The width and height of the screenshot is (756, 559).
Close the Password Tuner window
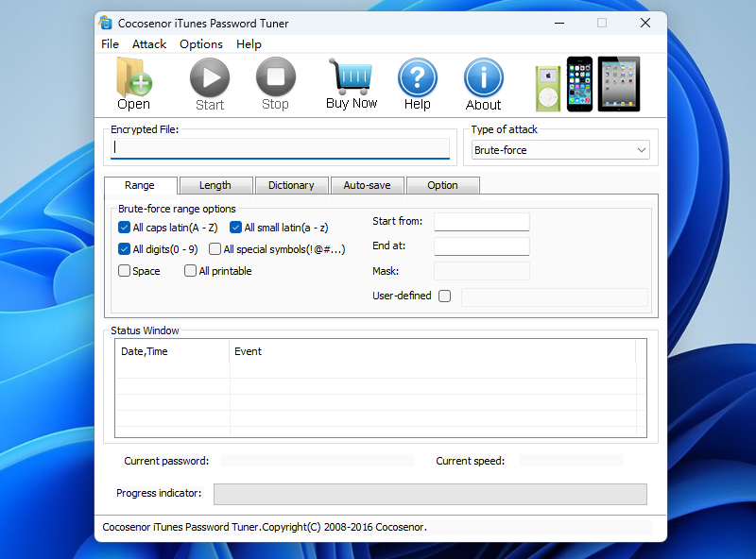[645, 23]
